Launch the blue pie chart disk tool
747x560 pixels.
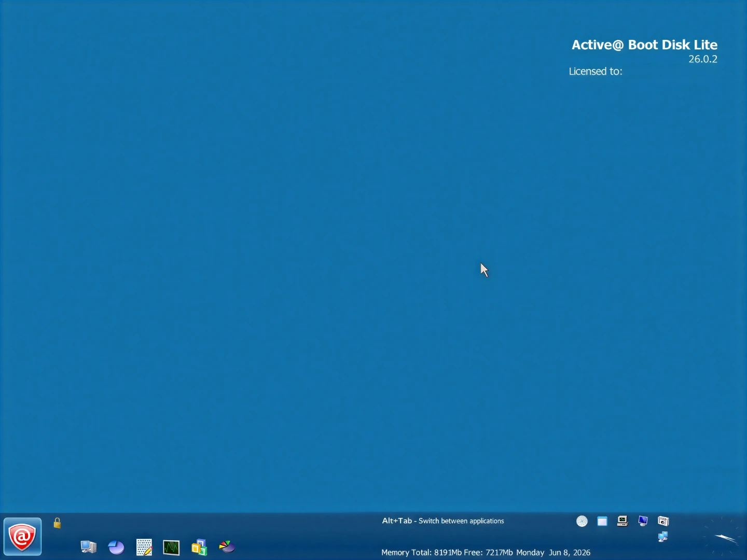pos(116,547)
